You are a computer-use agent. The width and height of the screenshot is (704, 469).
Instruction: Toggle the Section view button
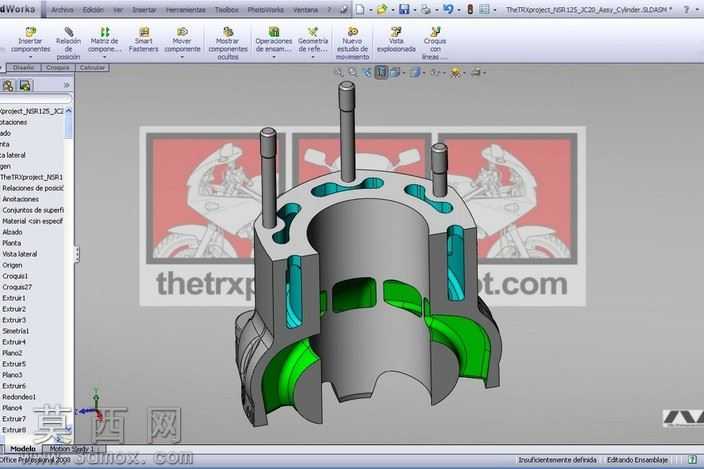pos(381,72)
